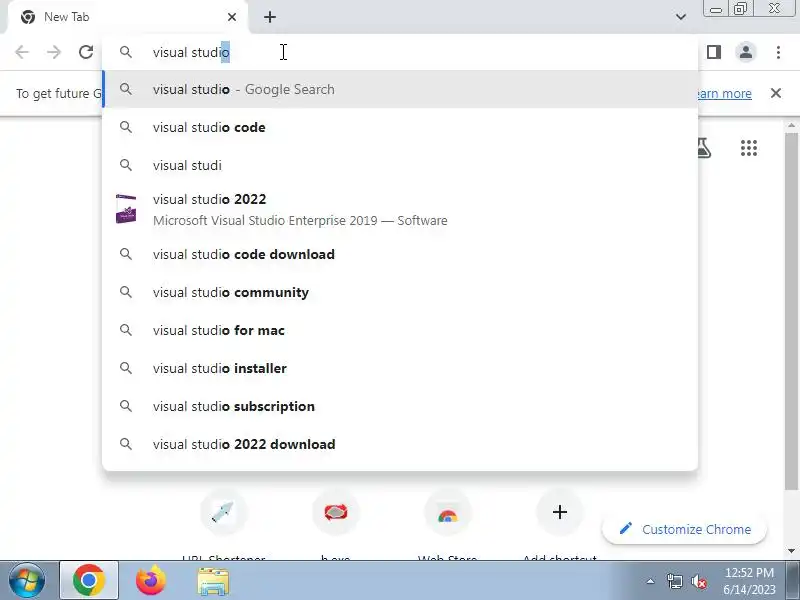Click the page scrollbar up arrow
800x600 pixels.
click(791, 126)
